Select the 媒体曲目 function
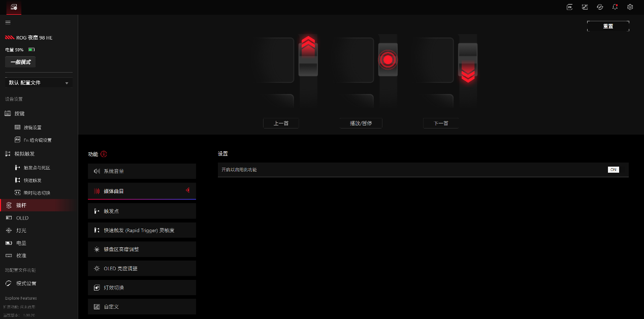This screenshot has height=319, width=644. [x=142, y=191]
